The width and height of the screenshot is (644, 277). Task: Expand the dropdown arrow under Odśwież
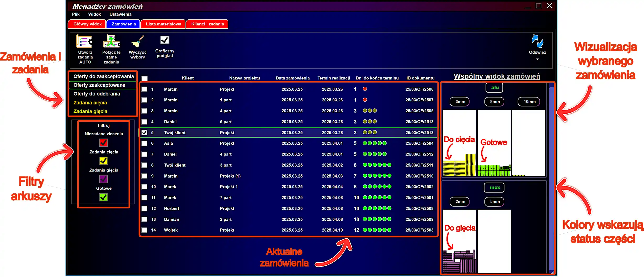pyautogui.click(x=537, y=59)
